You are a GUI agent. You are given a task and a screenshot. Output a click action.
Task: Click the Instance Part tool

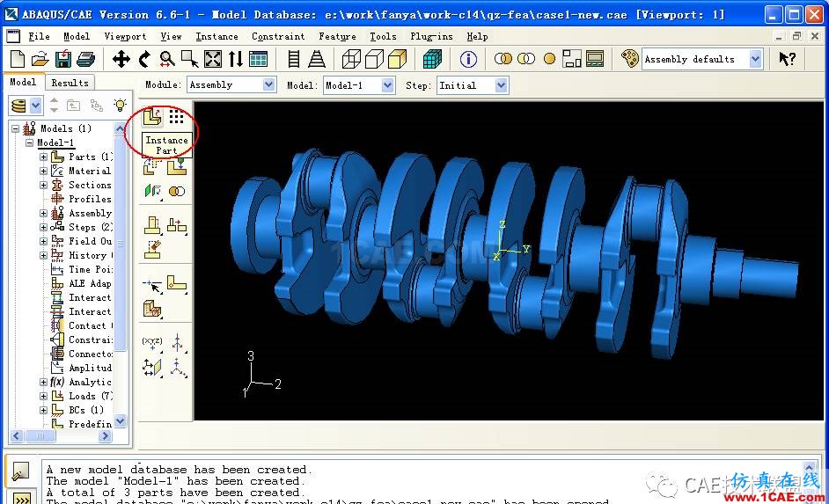(x=153, y=117)
